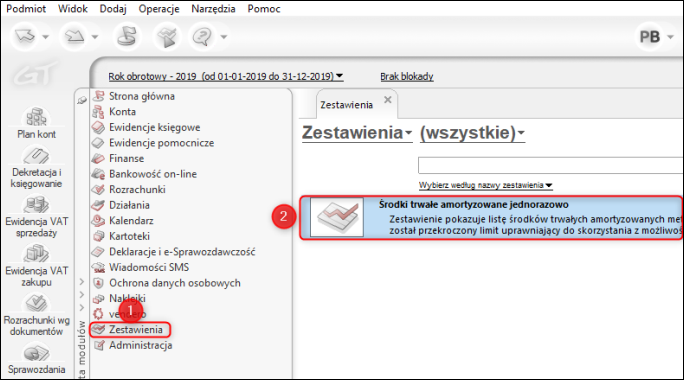This screenshot has width=684, height=380.
Task: Open Ewidencja VAT sprzedaży shortcut icon
Action: (37, 205)
